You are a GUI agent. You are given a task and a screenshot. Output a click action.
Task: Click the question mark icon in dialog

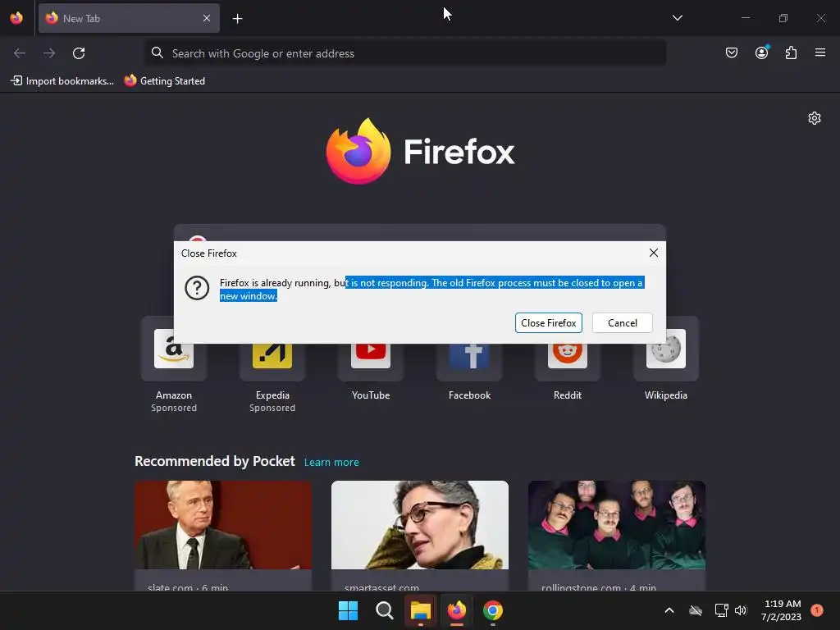point(197,288)
